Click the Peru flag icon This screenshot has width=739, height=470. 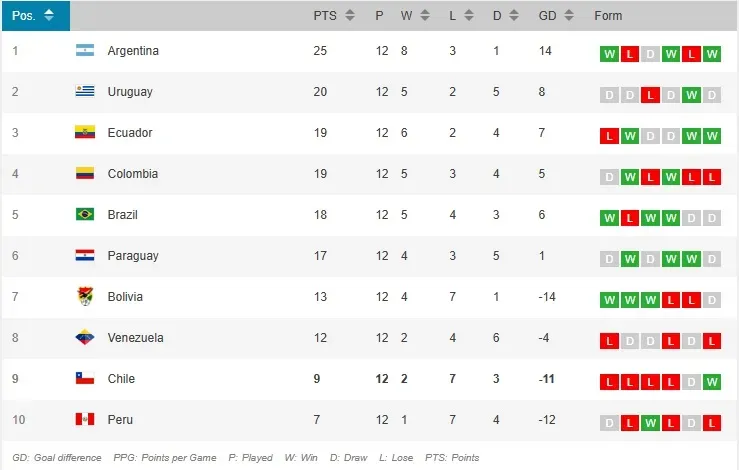[85, 420]
